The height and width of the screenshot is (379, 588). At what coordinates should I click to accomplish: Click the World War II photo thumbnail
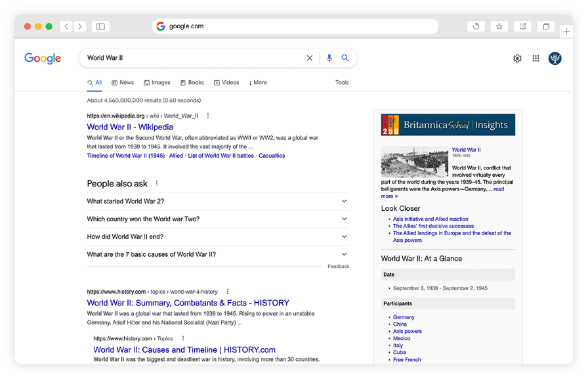[414, 162]
